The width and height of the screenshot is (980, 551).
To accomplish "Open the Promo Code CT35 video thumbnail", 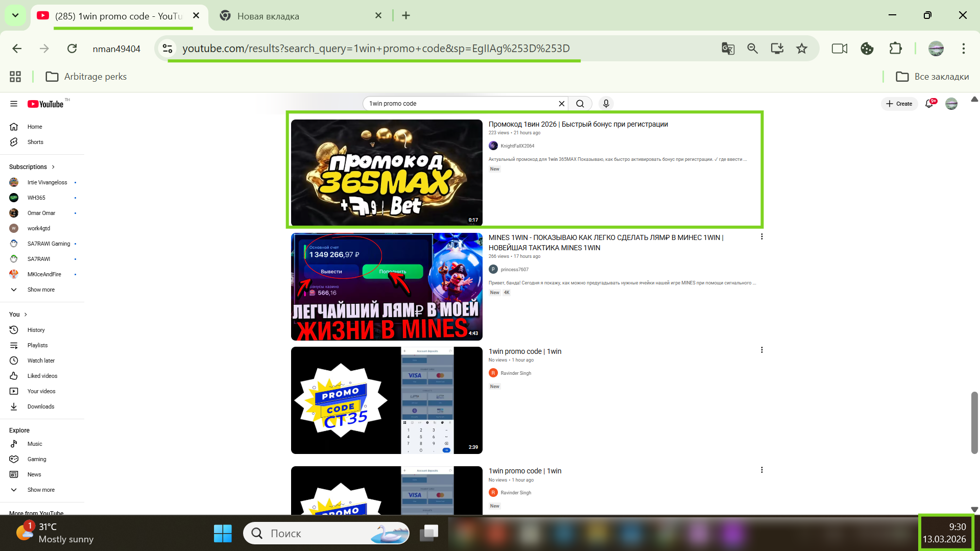I will point(387,400).
